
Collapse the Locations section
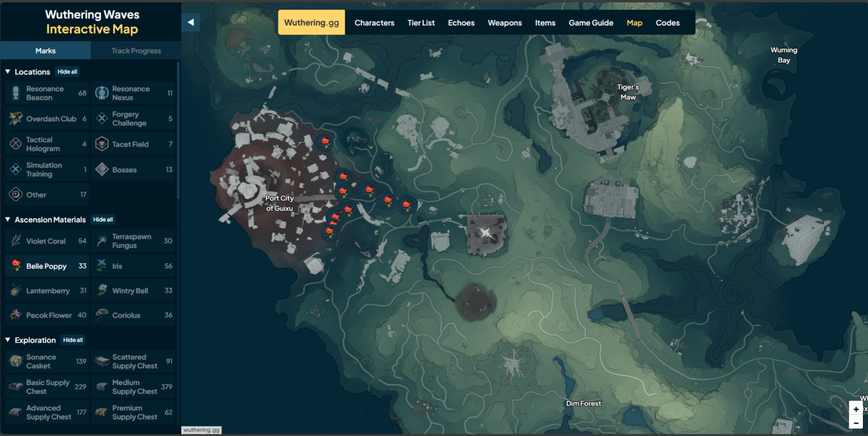7,72
